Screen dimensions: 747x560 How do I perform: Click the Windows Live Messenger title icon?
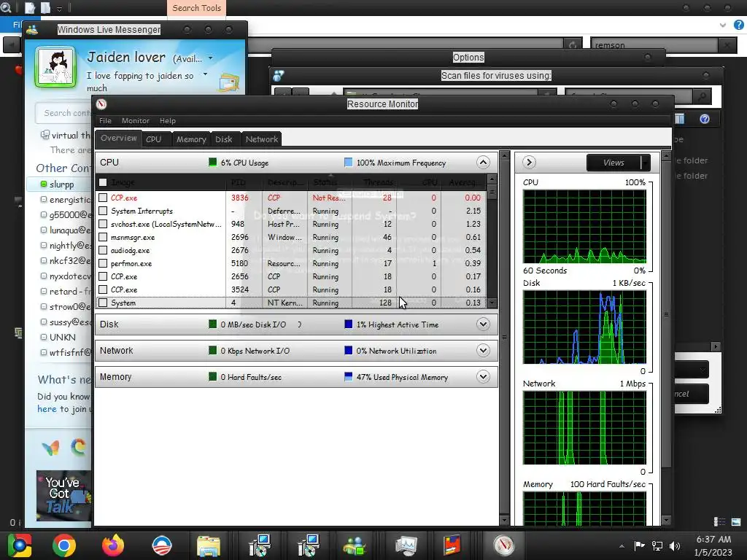point(32,29)
